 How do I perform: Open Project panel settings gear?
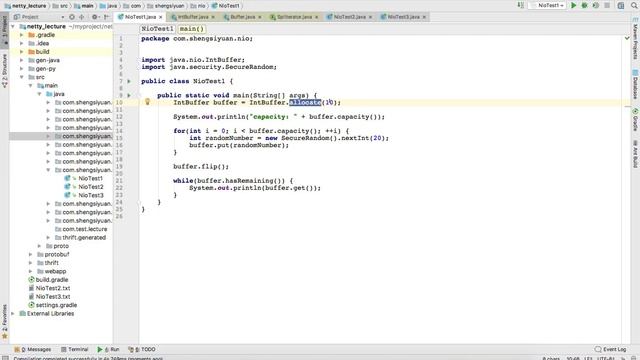pos(95,17)
